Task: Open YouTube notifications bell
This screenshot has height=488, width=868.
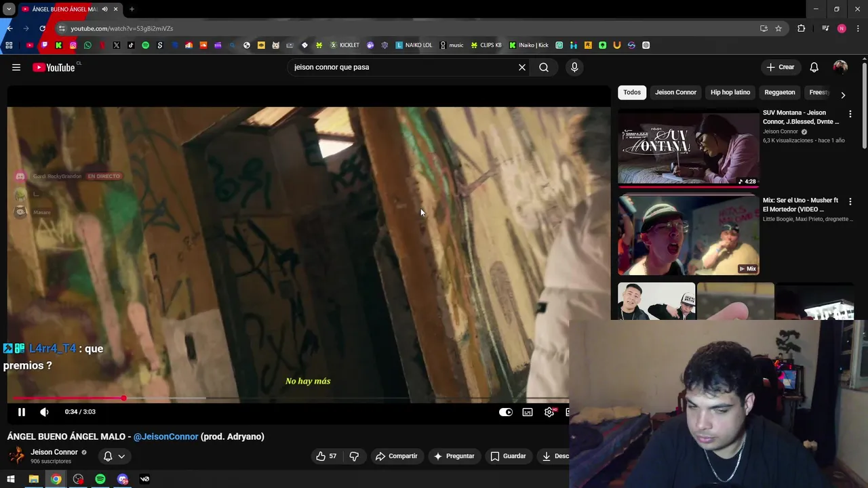Action: click(x=814, y=67)
